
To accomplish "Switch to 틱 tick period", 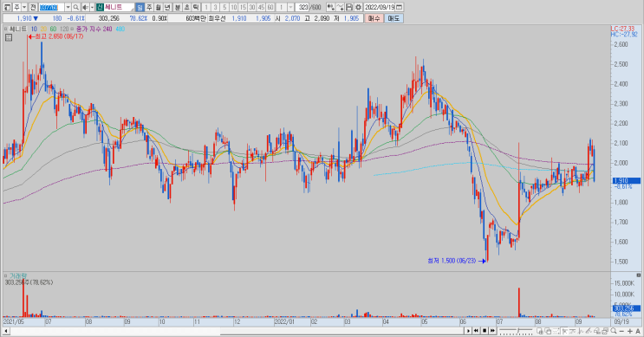I will pos(196,8).
